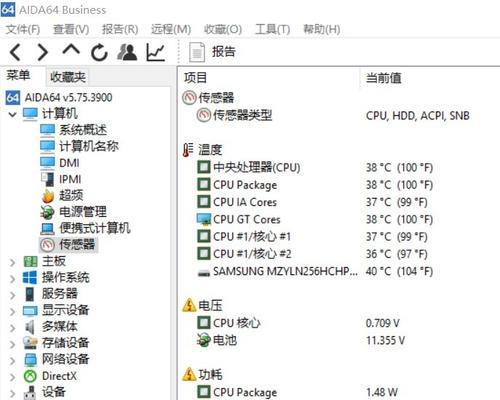Click the 温度 thermometer icon
This screenshot has width=500, height=400.
pos(188,150)
